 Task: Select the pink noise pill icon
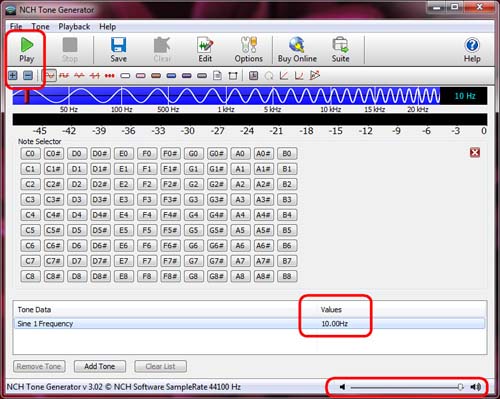(141, 76)
